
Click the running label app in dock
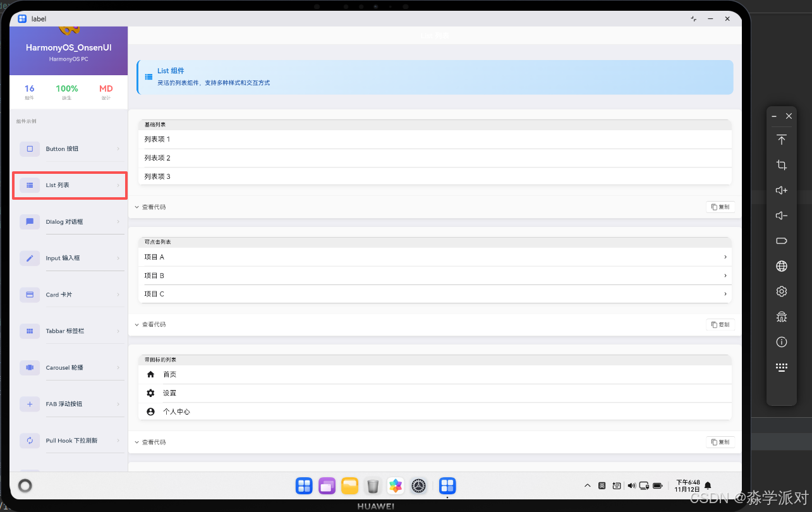447,485
